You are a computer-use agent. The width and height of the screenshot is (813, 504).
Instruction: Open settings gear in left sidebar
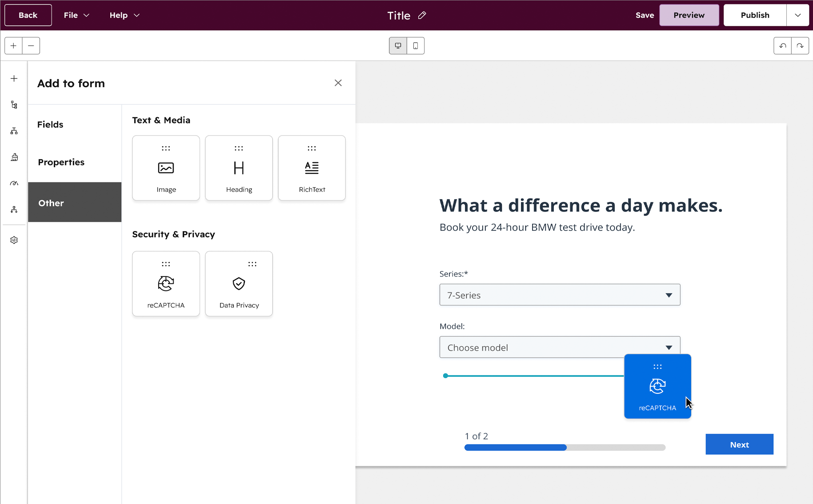coord(14,240)
